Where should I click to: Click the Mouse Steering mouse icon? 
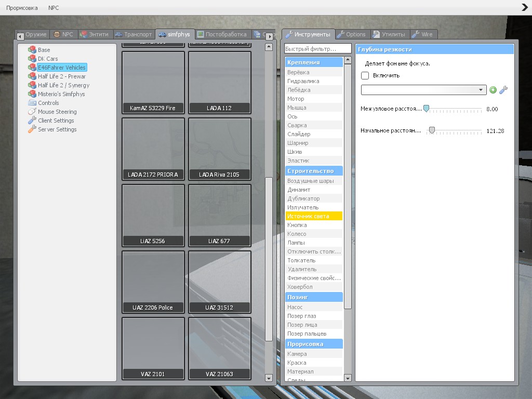[32, 112]
